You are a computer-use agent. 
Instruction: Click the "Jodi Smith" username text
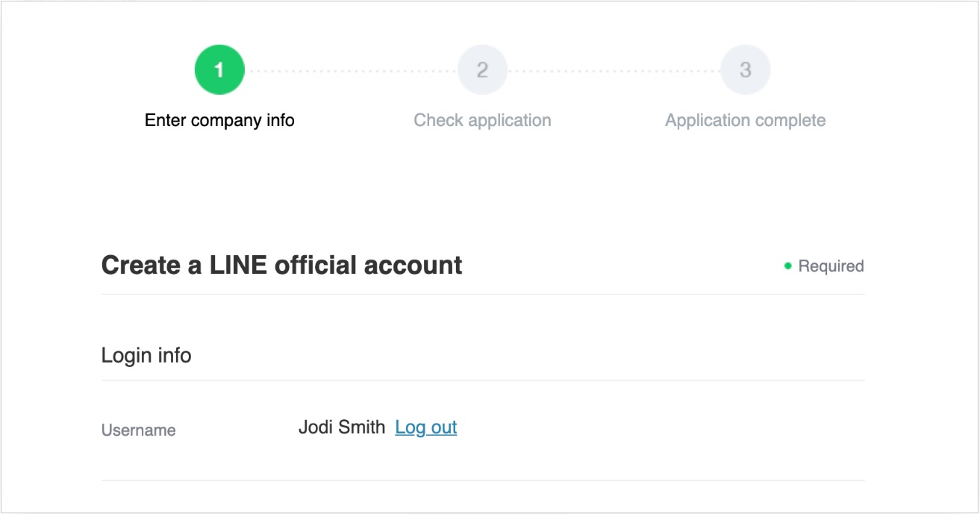click(x=342, y=427)
